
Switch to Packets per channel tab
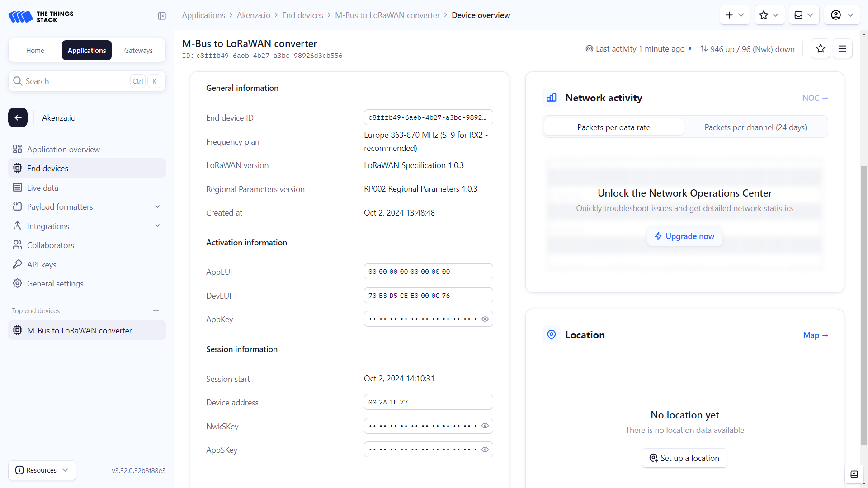755,127
